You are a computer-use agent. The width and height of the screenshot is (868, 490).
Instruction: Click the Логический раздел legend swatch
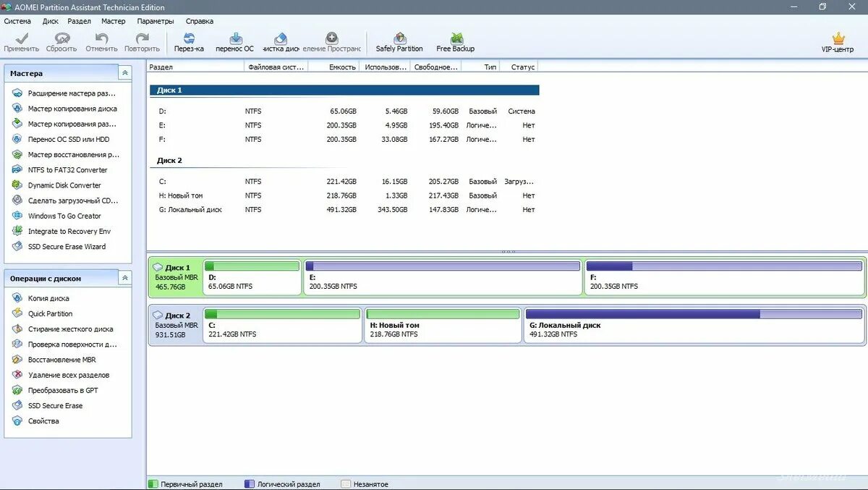pyautogui.click(x=250, y=483)
